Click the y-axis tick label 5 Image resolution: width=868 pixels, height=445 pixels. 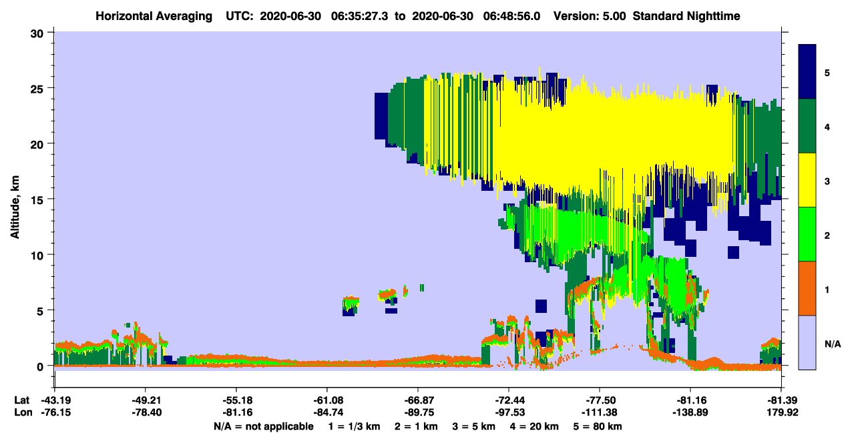41,310
